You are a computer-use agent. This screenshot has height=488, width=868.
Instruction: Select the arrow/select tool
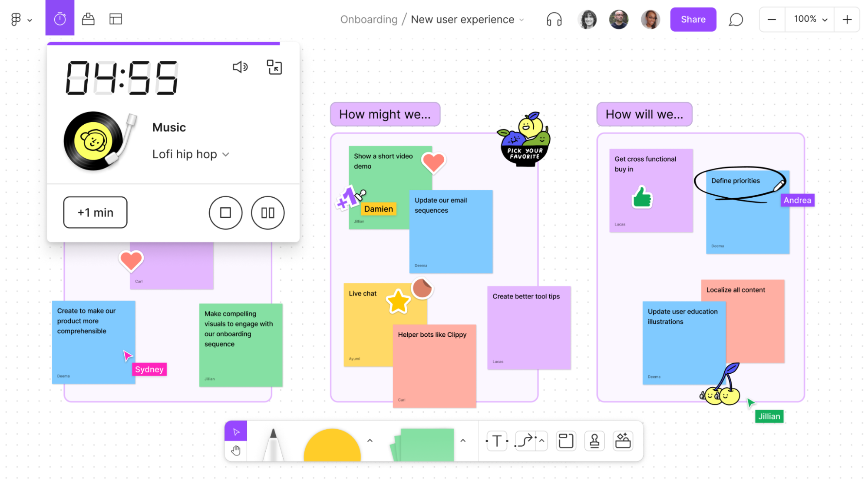tap(235, 432)
